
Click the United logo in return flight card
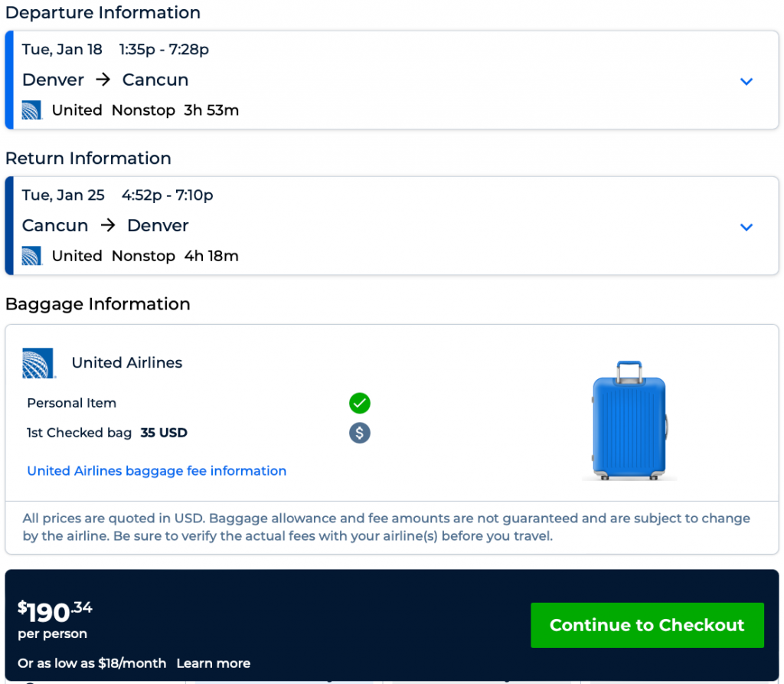coord(32,256)
